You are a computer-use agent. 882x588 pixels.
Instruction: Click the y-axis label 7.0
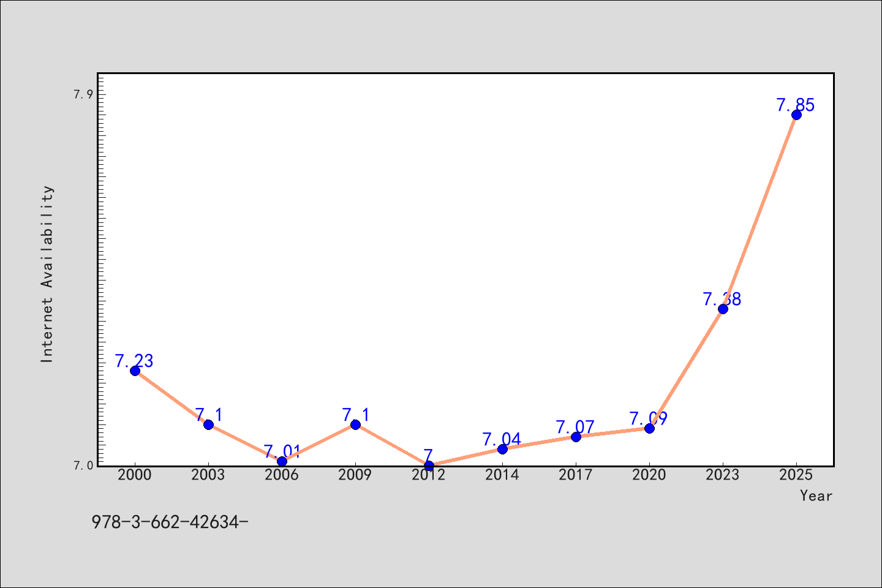pos(83,466)
